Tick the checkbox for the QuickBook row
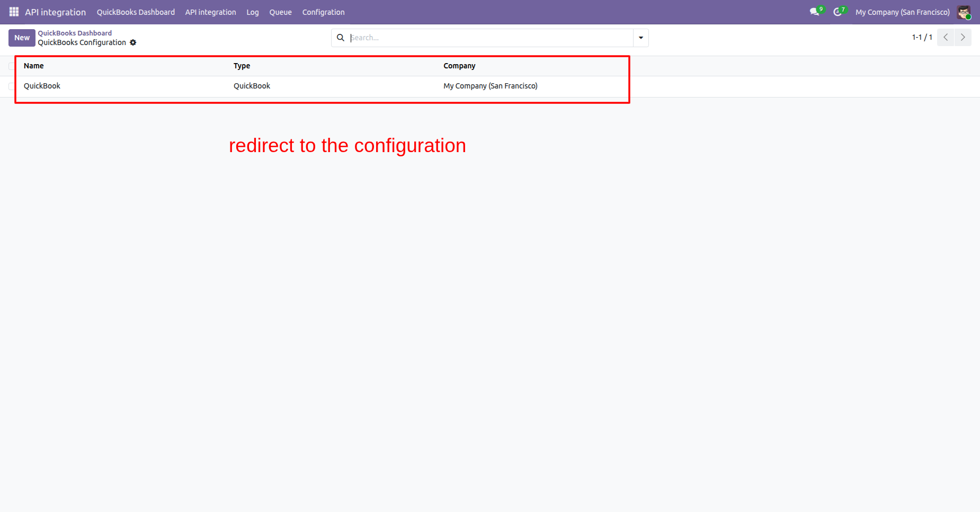This screenshot has width=980, height=512. tap(12, 86)
